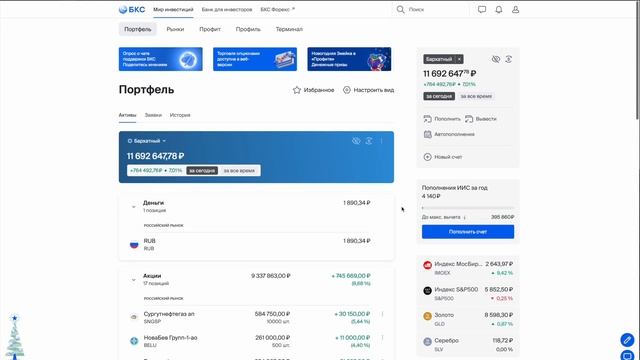Select за сегодня in blue portfolio card
Image resolution: width=640 pixels, height=360 pixels.
pos(202,171)
